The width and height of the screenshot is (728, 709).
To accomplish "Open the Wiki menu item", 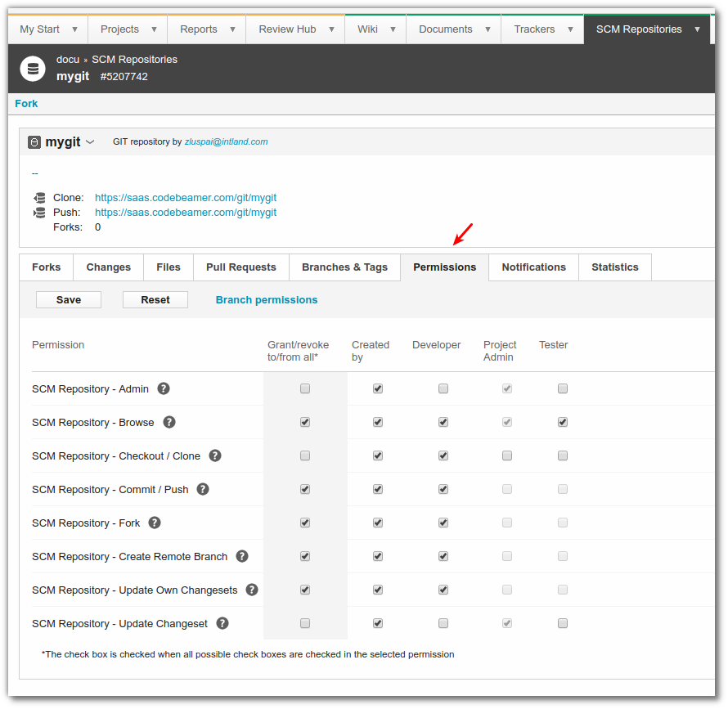I will pyautogui.click(x=367, y=29).
